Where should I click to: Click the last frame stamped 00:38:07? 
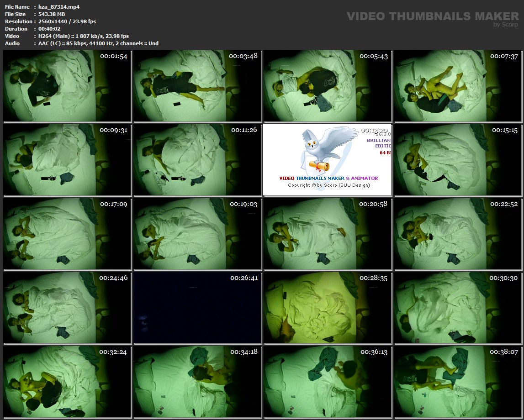click(458, 382)
